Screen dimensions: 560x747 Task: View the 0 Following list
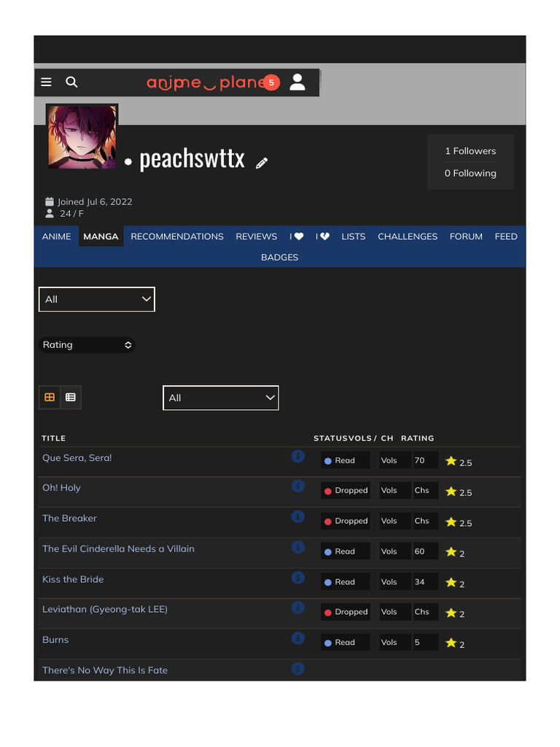click(x=470, y=174)
